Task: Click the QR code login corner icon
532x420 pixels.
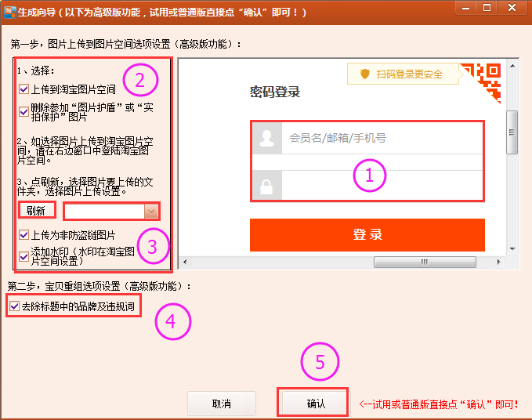Action: click(480, 83)
